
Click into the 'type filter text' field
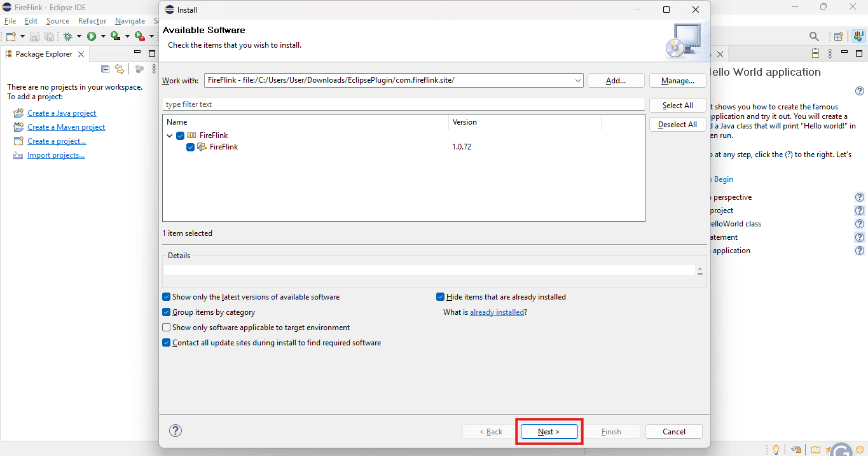(x=404, y=104)
